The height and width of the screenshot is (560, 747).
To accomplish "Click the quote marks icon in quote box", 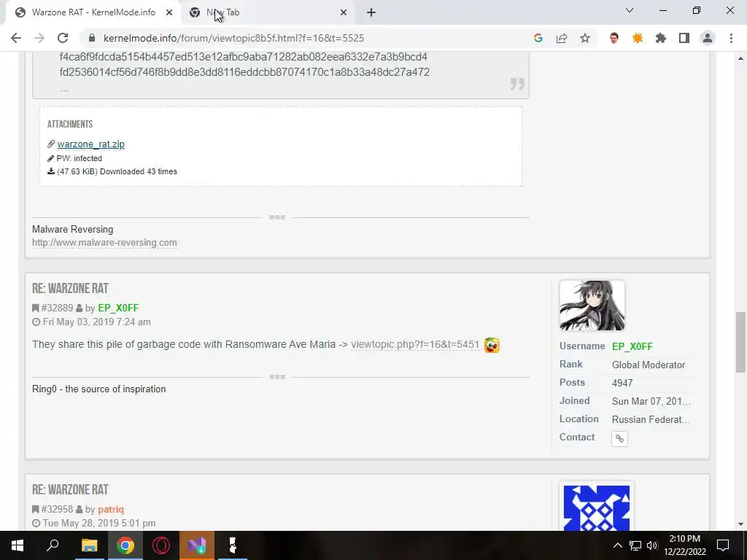I will click(517, 84).
